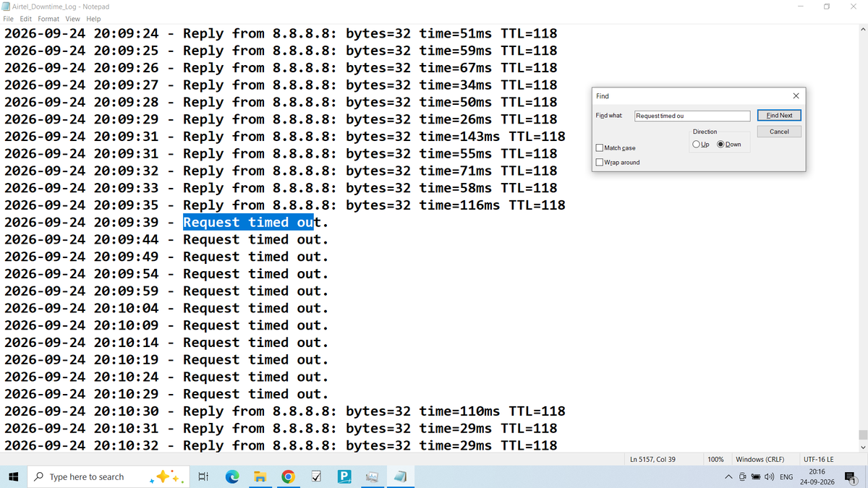Viewport: 868px width, 488px height.
Task: Click the 20:09:24 log line with time=51ms
Action: click(281, 33)
